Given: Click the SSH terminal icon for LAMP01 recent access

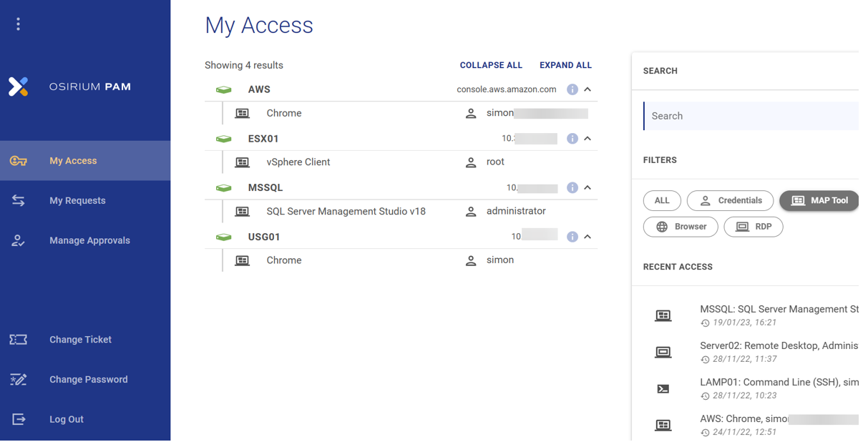Looking at the screenshot, I should point(664,388).
